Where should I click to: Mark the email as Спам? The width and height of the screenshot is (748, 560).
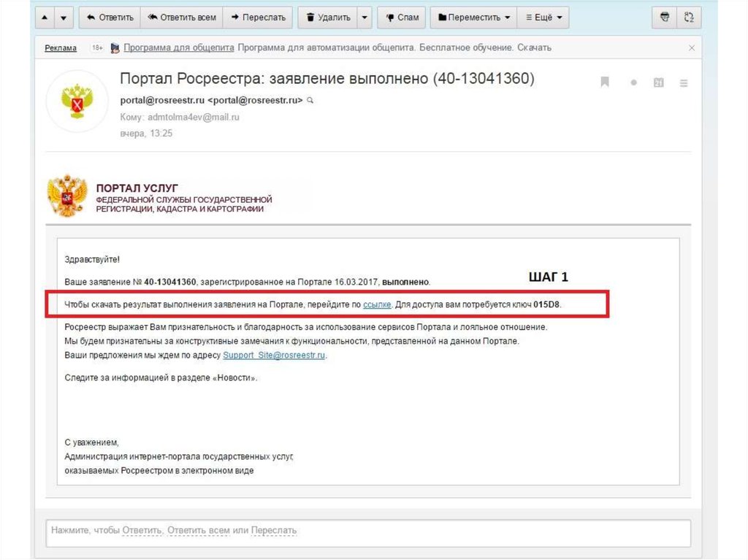tap(401, 18)
